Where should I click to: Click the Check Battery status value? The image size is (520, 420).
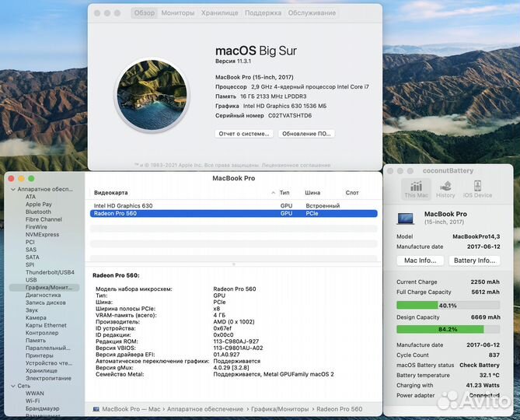click(480, 365)
